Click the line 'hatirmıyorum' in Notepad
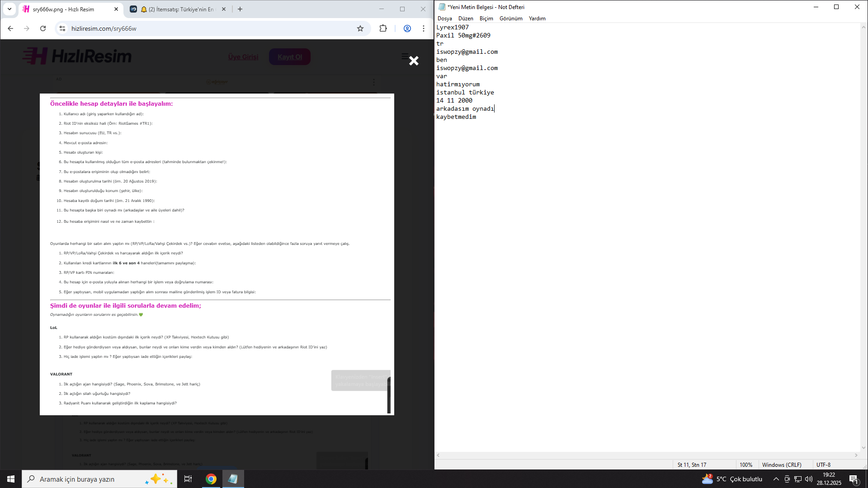The width and height of the screenshot is (868, 488). click(458, 84)
